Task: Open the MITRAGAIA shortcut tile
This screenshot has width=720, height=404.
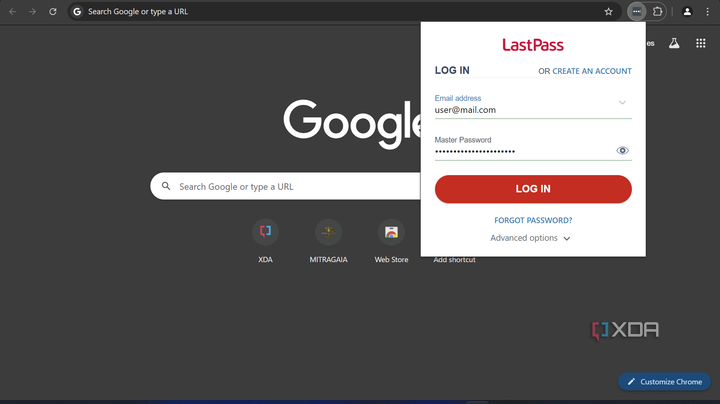Action: (328, 240)
